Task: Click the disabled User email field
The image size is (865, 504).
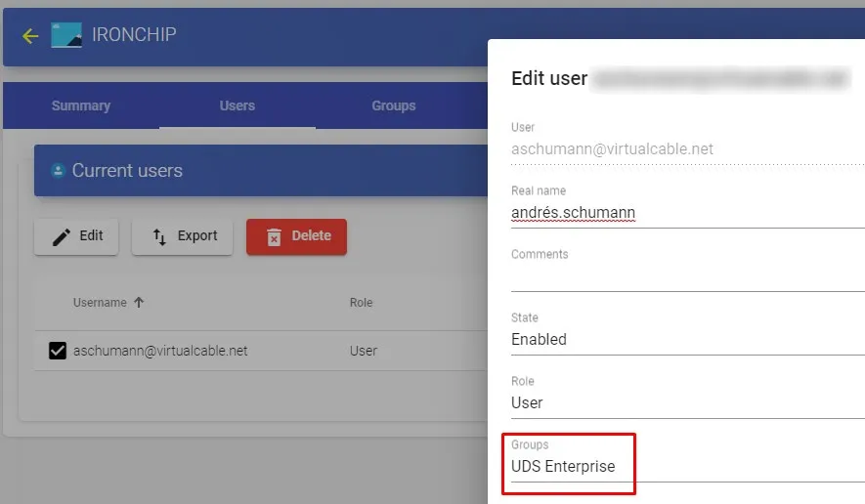Action: coord(688,149)
